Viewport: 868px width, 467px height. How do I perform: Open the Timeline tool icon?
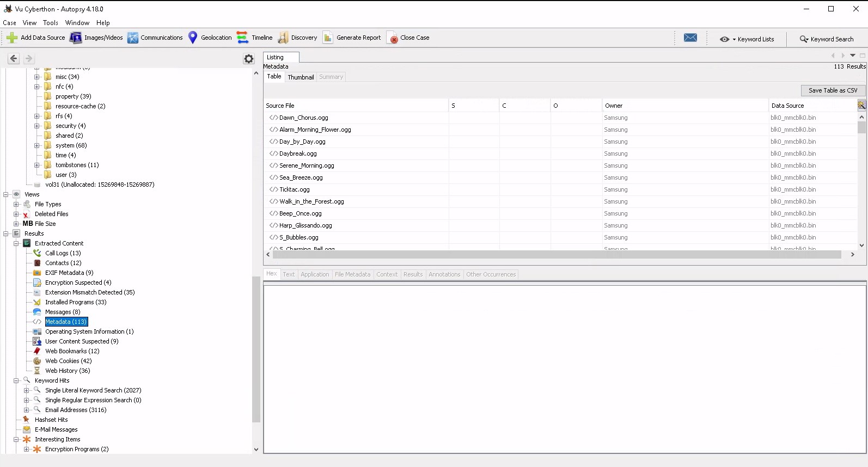[242, 38]
